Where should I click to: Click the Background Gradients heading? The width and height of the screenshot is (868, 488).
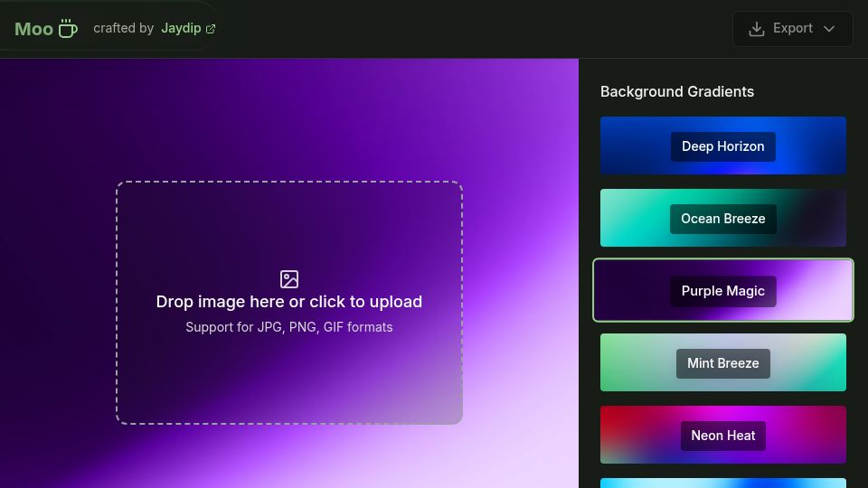tap(677, 92)
